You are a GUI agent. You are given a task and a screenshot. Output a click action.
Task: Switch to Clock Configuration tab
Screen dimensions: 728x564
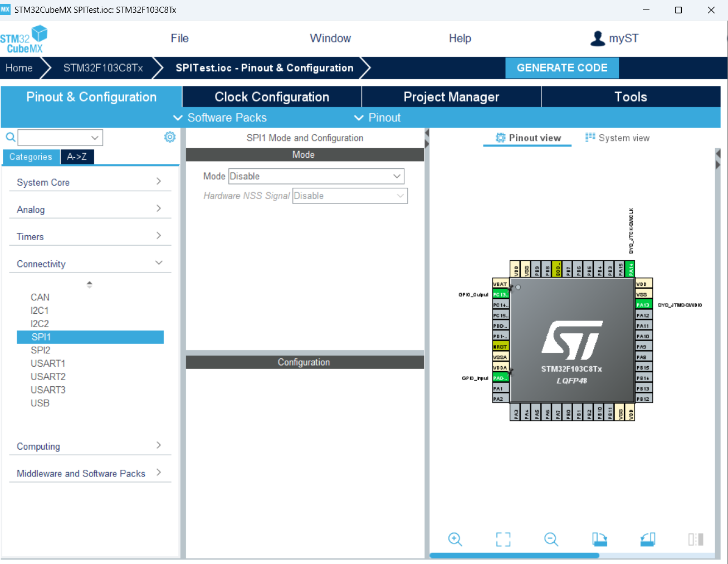[x=272, y=97]
